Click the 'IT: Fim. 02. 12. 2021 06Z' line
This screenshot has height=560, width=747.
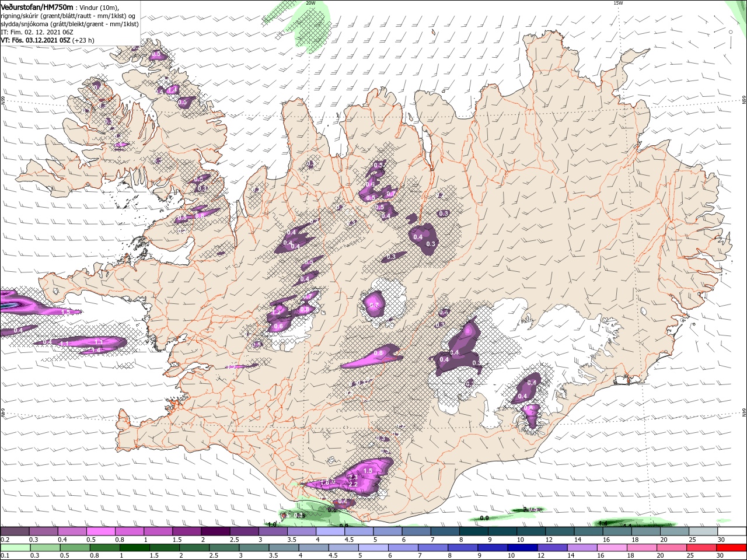[36, 32]
